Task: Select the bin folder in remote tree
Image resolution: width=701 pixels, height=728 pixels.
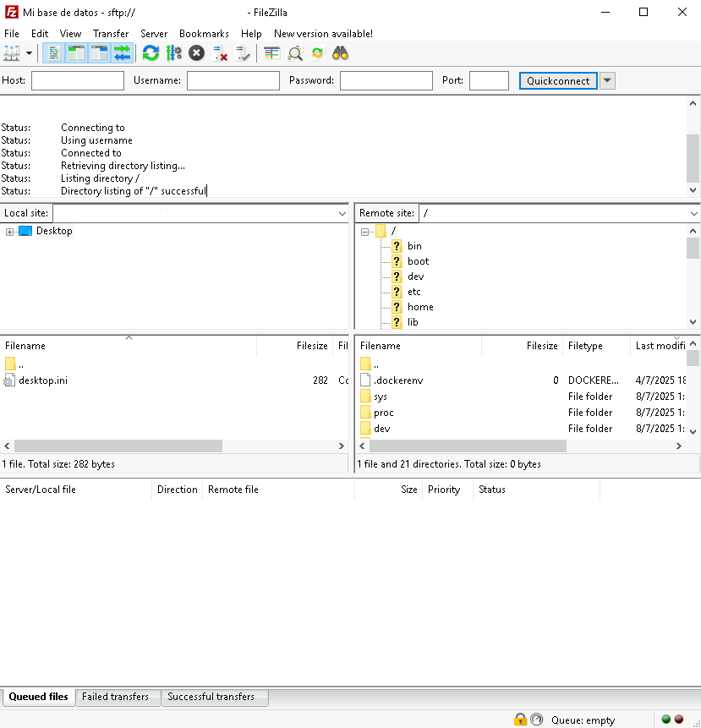Action: click(414, 246)
